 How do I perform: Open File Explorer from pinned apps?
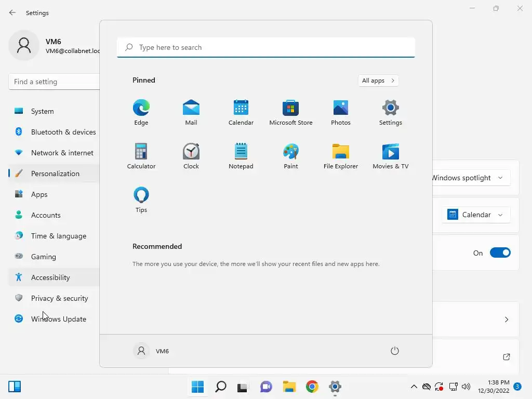pos(341,156)
